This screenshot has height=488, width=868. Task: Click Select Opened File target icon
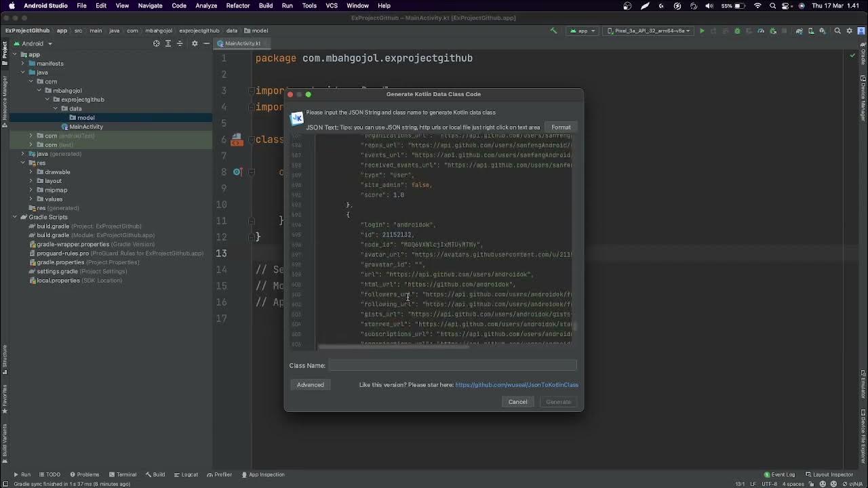coord(157,43)
